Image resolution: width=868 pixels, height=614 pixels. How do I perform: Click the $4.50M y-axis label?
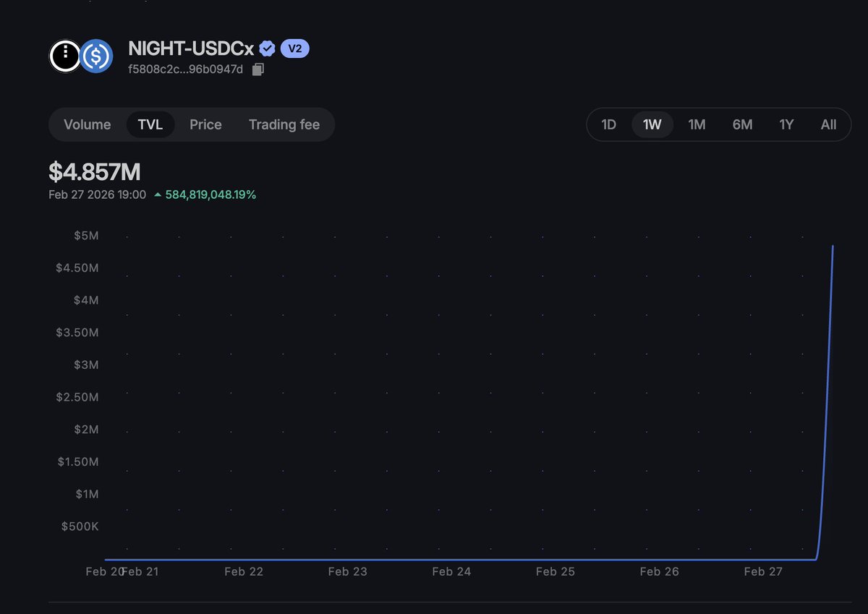point(77,268)
